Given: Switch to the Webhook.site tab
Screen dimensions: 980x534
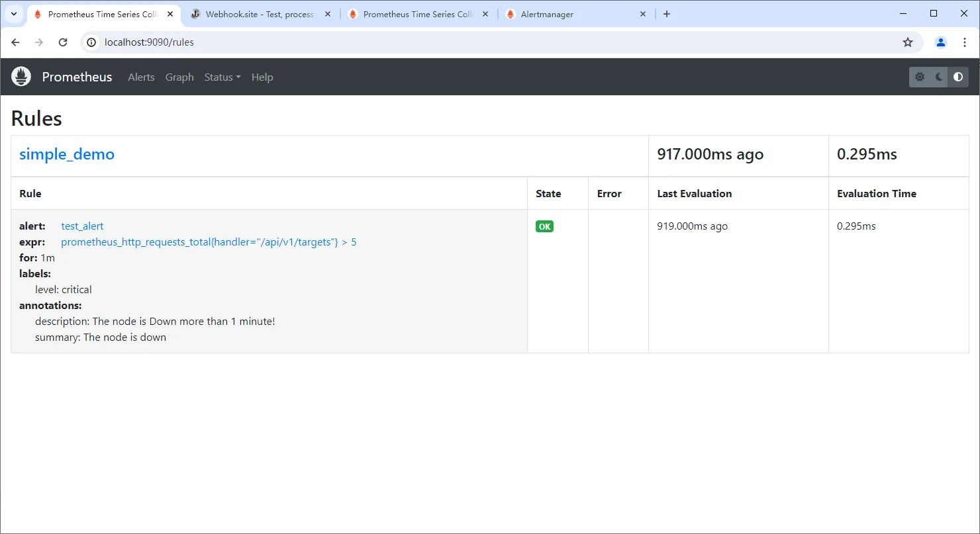Looking at the screenshot, I should click(259, 14).
